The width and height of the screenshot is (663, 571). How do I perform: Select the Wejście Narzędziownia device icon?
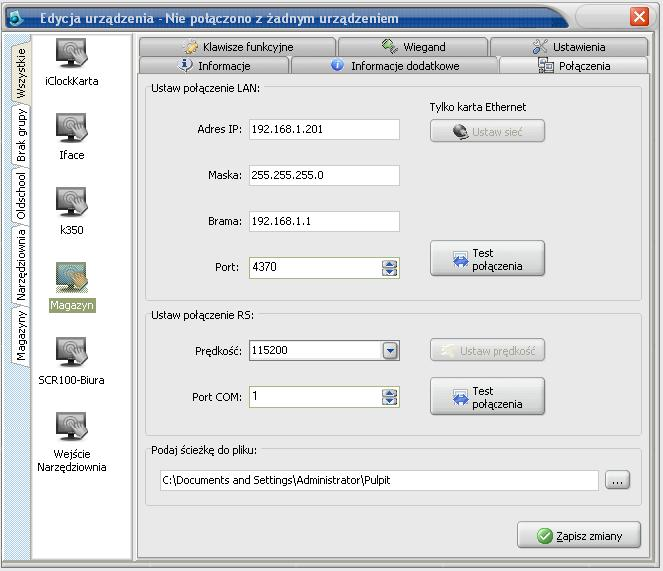(x=71, y=442)
